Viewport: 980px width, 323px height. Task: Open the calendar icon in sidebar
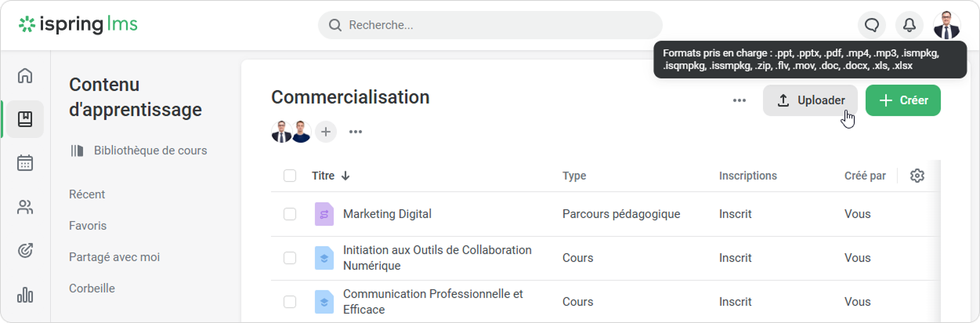(x=25, y=163)
